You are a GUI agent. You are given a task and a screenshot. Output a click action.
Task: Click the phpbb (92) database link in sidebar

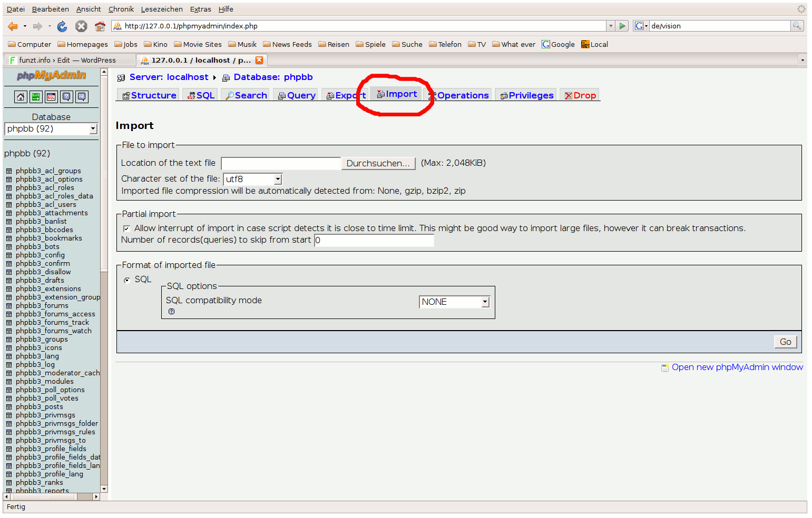[27, 154]
